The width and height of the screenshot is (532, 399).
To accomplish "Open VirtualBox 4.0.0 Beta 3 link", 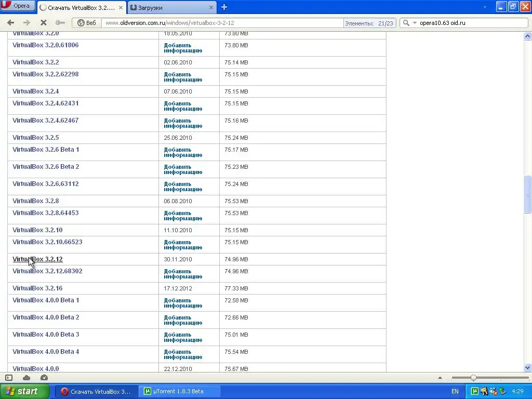I will [46, 335].
